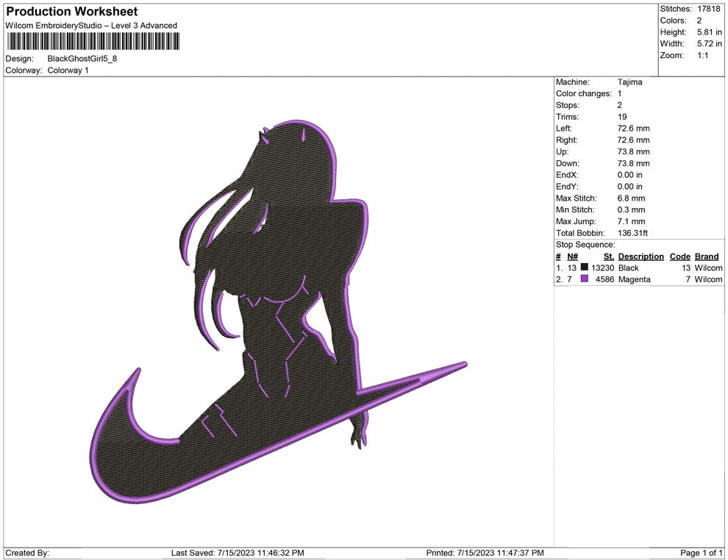Click the St. column header
The width and height of the screenshot is (728, 560).
point(608,256)
